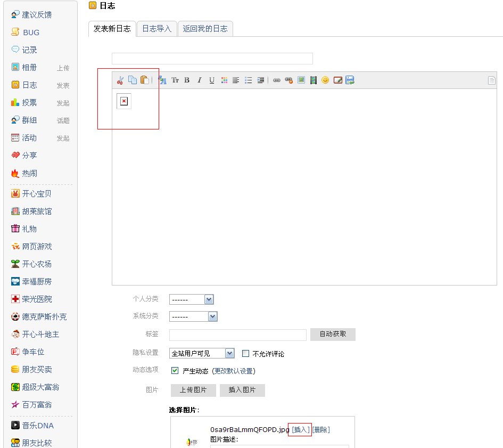Image resolution: width=503 pixels, height=448 pixels.
Task: Open 返回我的日志 tab
Action: pos(205,29)
